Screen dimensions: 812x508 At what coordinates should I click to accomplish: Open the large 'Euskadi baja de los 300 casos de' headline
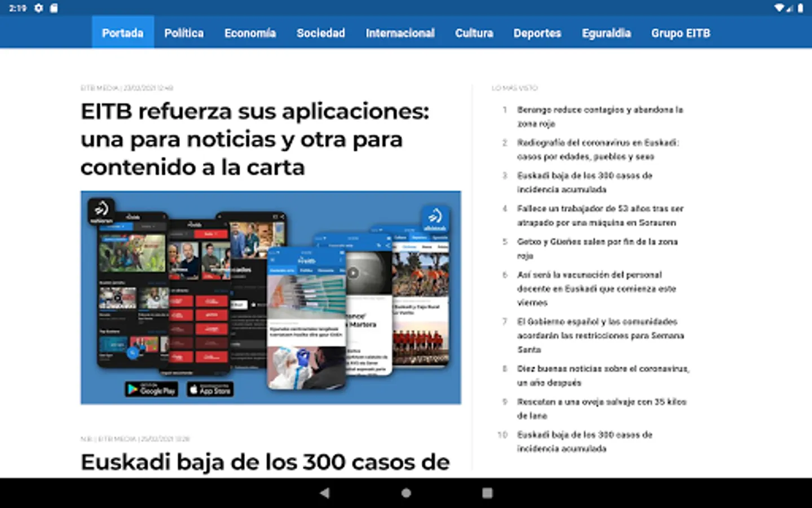coord(265,462)
